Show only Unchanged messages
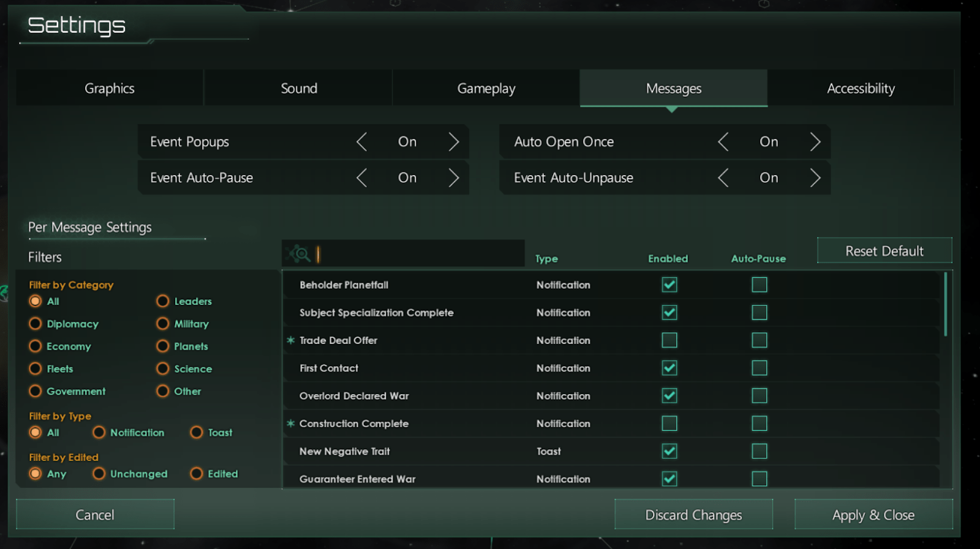 (99, 474)
